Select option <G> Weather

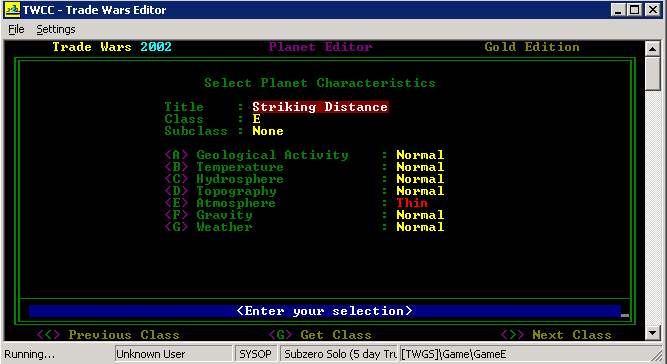(x=208, y=227)
